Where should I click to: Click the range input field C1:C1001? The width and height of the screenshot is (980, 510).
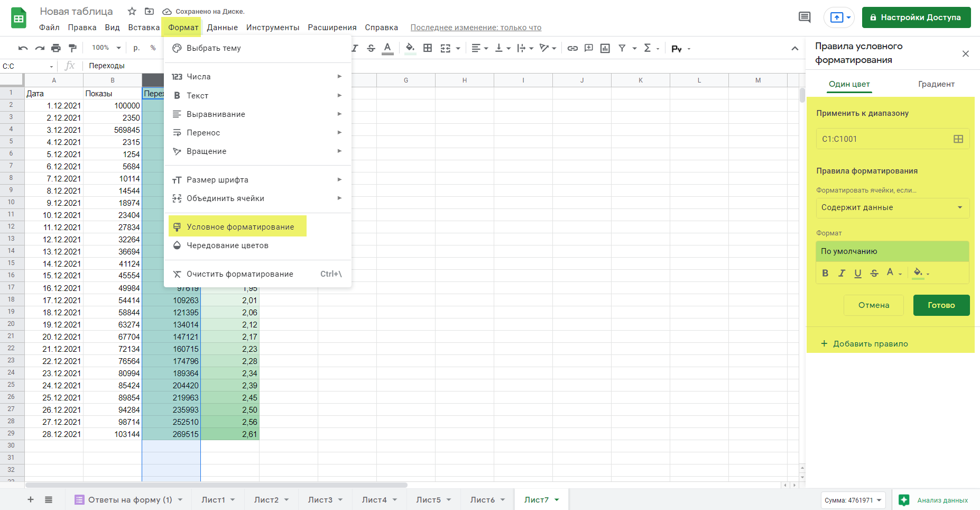coord(892,139)
